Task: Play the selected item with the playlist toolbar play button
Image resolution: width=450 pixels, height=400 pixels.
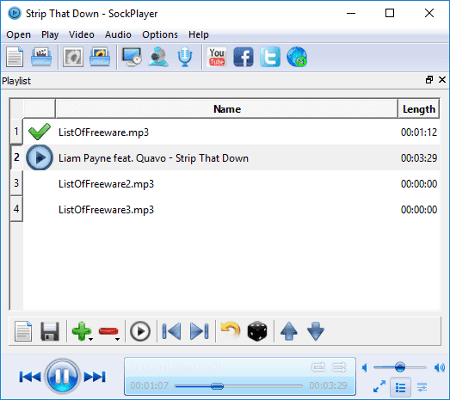Action: click(x=140, y=331)
